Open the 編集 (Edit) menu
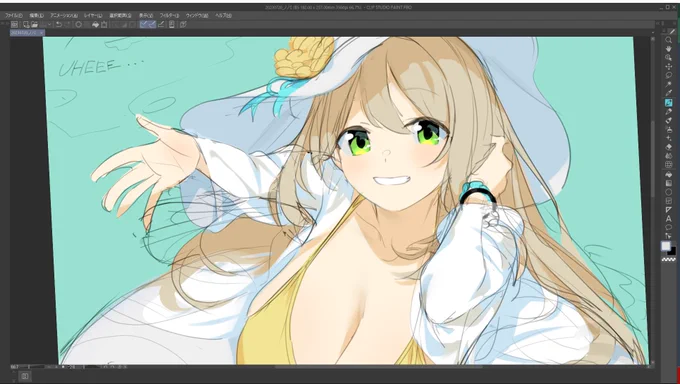Image resolution: width=680 pixels, height=384 pixels. [x=36, y=16]
